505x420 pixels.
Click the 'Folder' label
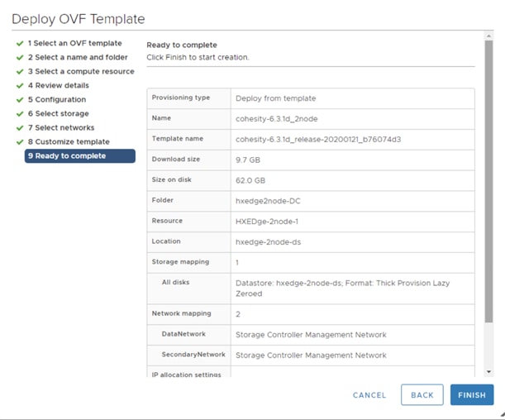click(162, 200)
